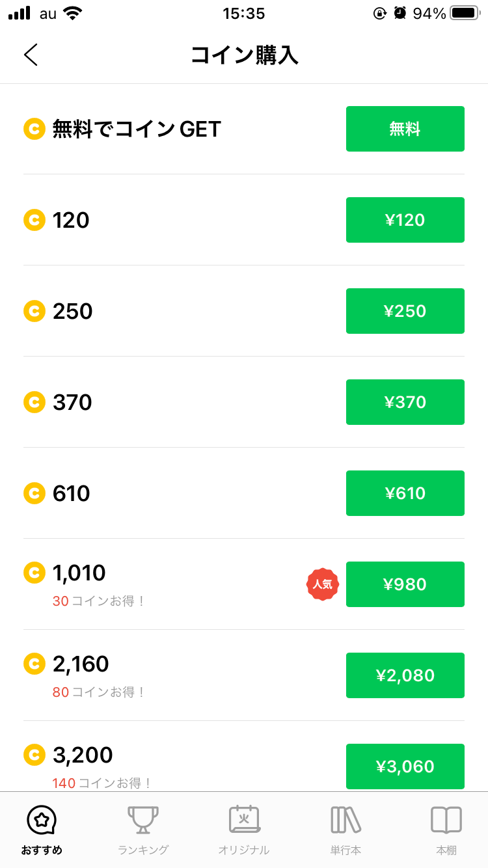The height and width of the screenshot is (868, 488).
Task: Tap the back arrow icon
Action: [x=31, y=55]
